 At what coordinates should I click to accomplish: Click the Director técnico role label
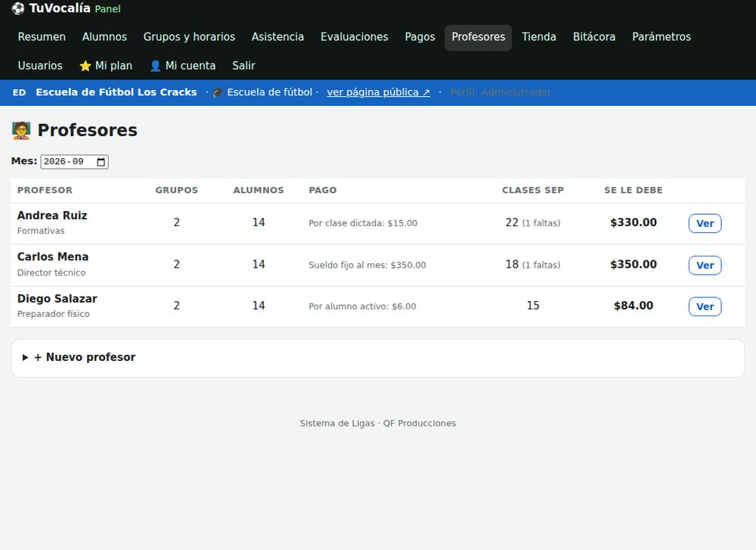point(51,272)
